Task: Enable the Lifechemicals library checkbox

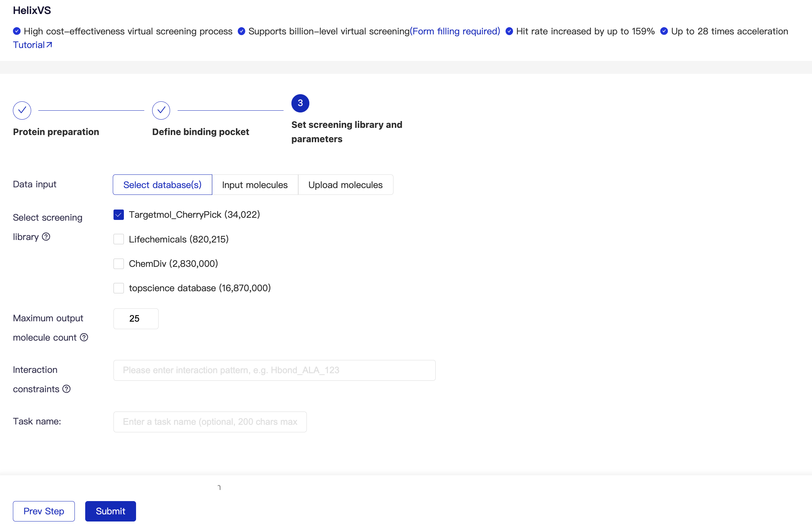Action: pyautogui.click(x=119, y=239)
